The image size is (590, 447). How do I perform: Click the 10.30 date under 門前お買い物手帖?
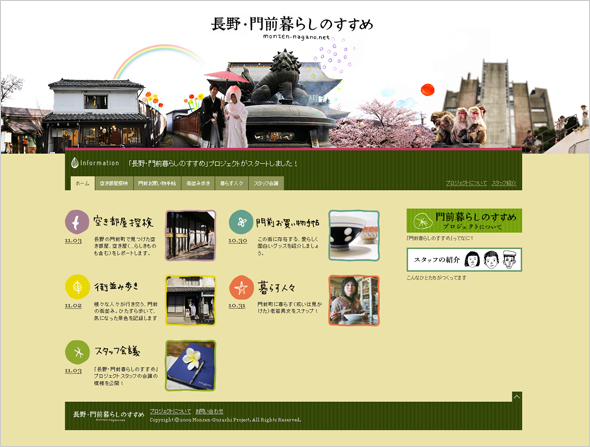(x=238, y=241)
